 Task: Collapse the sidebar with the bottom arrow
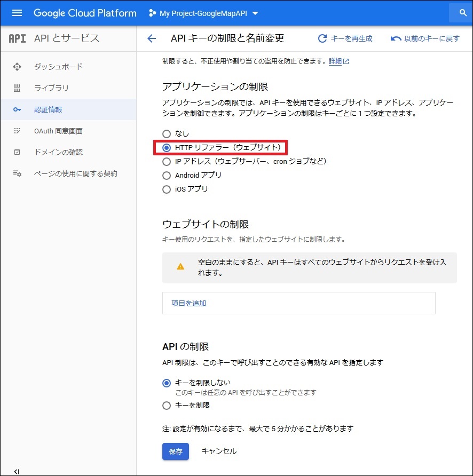[x=17, y=471]
